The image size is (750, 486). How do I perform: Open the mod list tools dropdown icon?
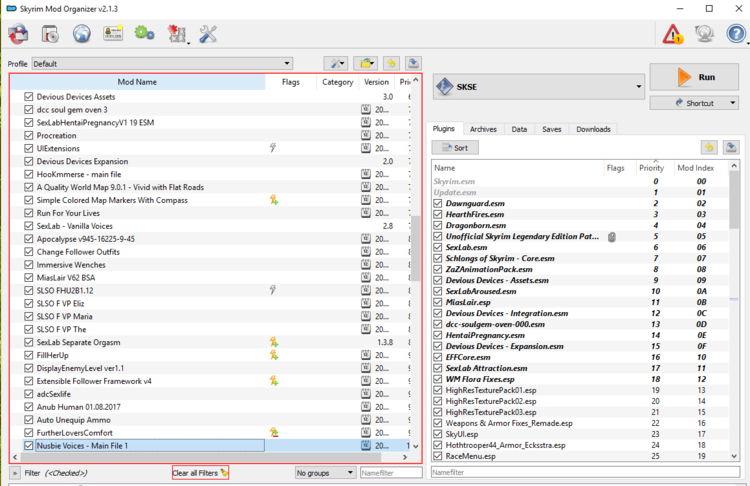(336, 63)
